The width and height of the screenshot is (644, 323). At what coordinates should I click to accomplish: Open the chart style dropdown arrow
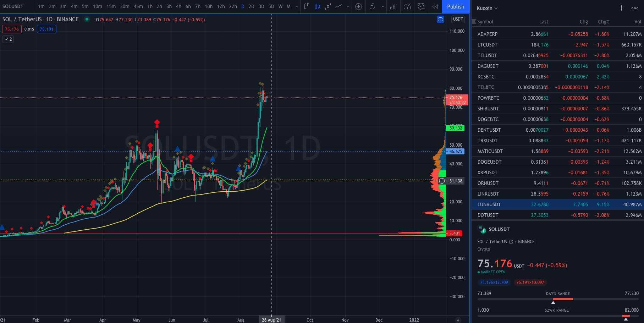pos(348,6)
